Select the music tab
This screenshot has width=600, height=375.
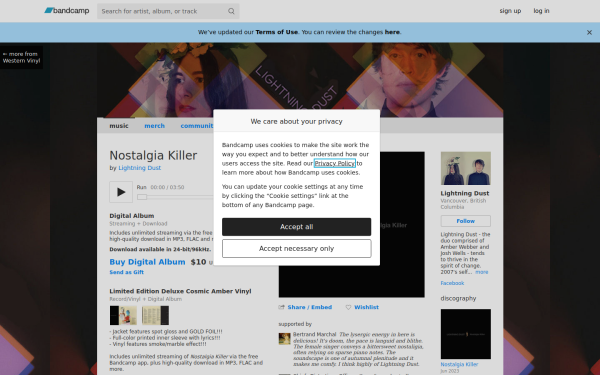(x=119, y=126)
